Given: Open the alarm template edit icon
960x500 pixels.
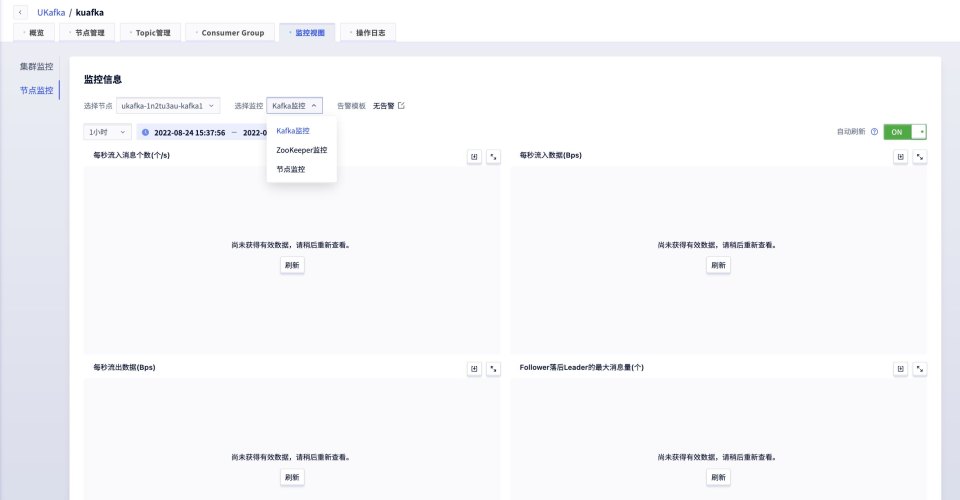Looking at the screenshot, I should [402, 106].
